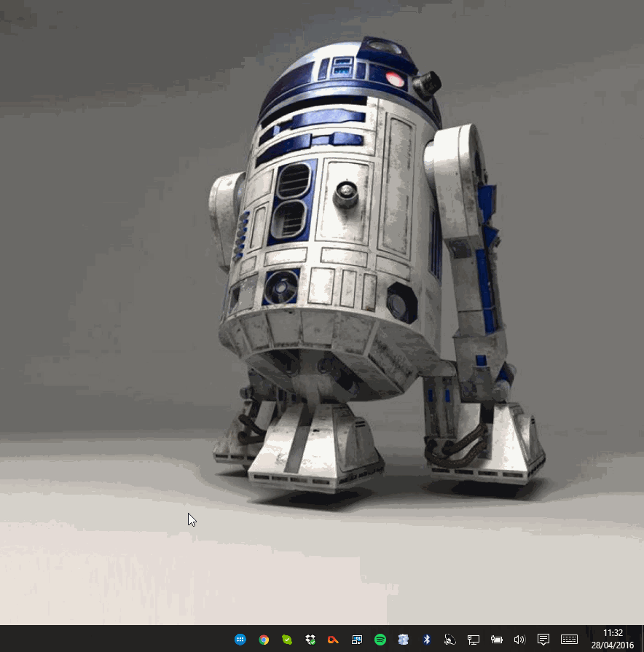Open the blue display manager tray icon

point(357,639)
